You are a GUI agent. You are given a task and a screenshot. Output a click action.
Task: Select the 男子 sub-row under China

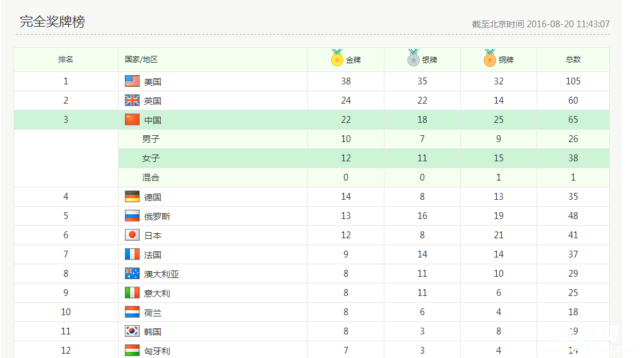[x=151, y=139]
